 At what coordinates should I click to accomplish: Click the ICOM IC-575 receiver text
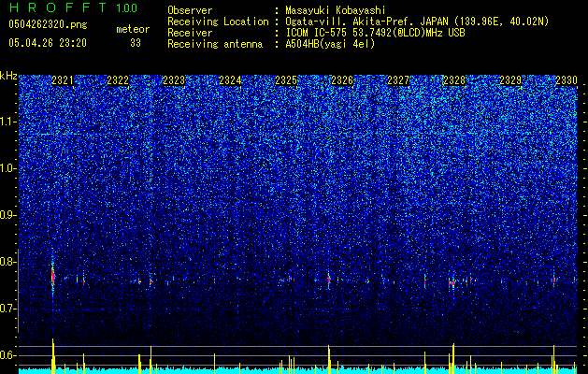(x=375, y=33)
